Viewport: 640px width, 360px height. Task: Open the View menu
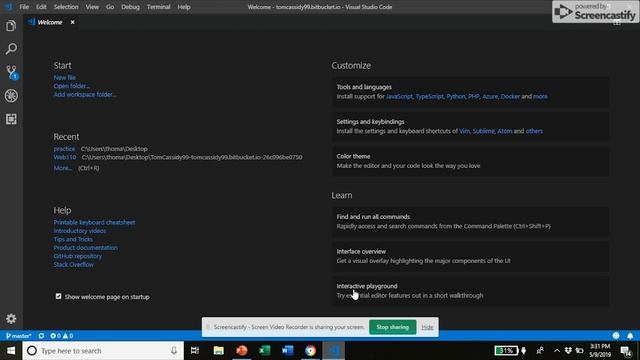[x=92, y=7]
